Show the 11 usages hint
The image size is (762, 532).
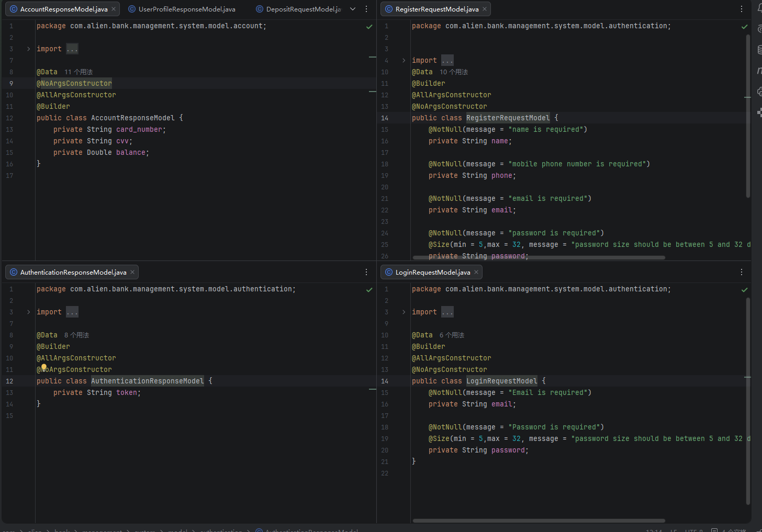click(x=79, y=72)
